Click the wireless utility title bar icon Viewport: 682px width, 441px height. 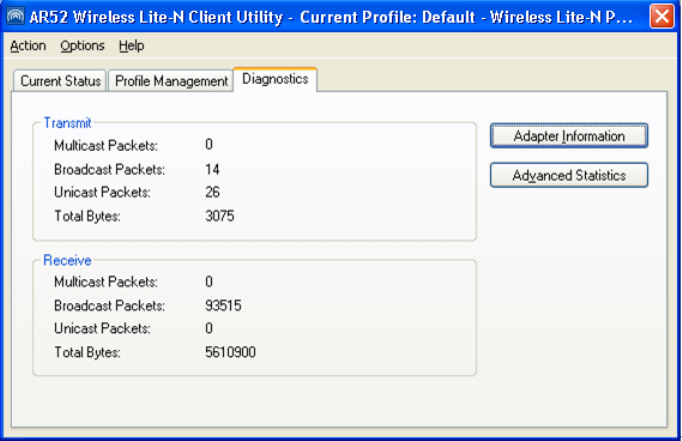15,17
